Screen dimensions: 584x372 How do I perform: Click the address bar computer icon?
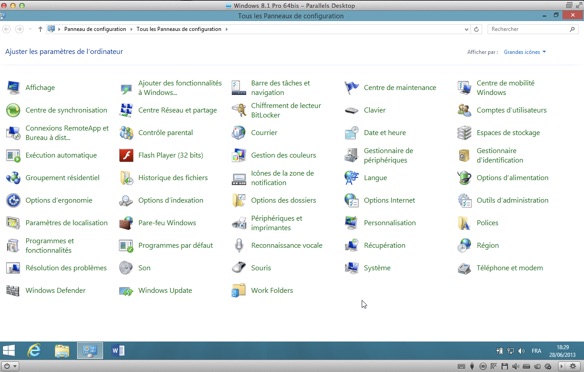point(51,29)
